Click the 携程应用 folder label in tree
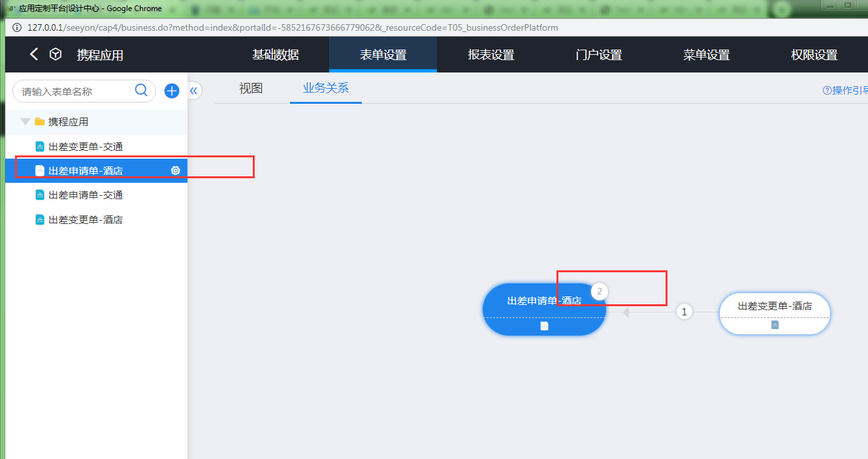 pyautogui.click(x=68, y=121)
